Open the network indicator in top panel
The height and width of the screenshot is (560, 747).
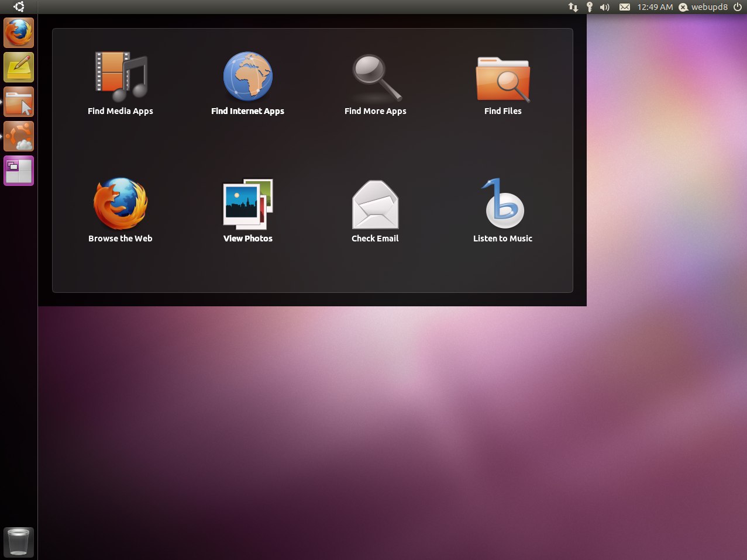coord(573,7)
